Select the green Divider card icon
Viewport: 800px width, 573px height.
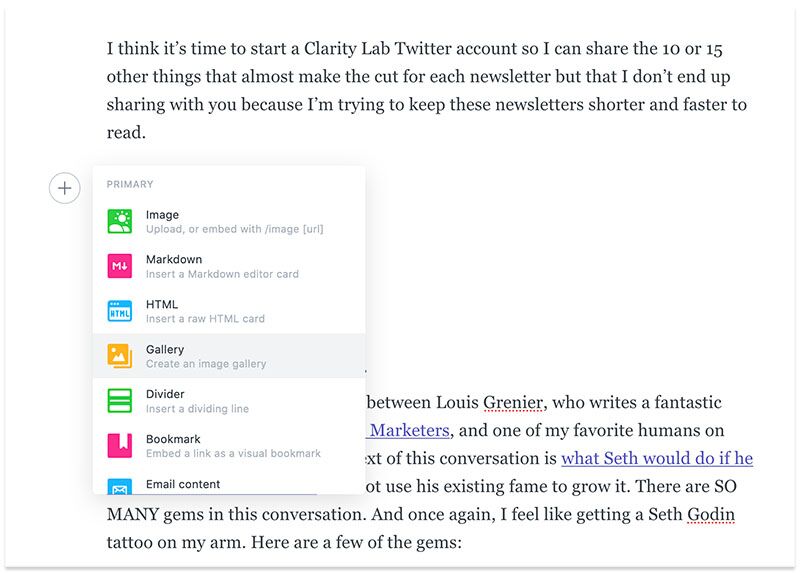coord(119,401)
